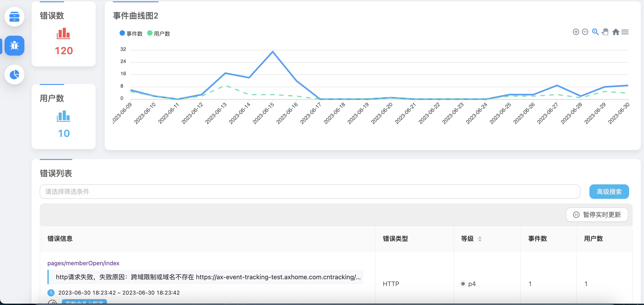Click the error count value 120

click(64, 51)
